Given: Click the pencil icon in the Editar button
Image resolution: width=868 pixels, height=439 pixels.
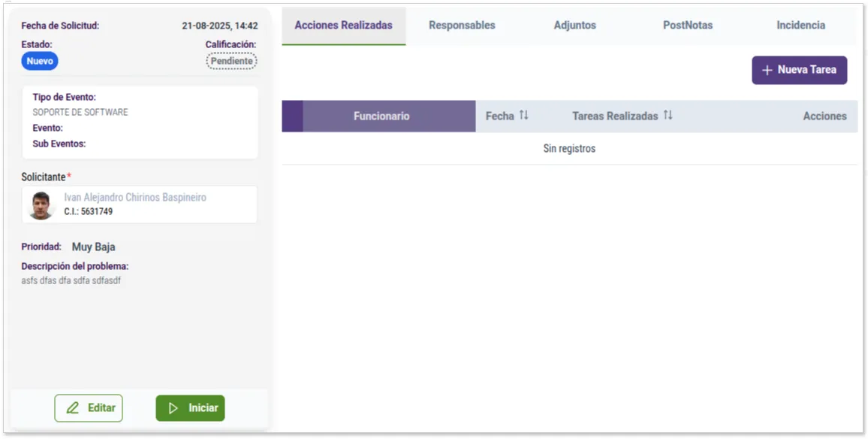Looking at the screenshot, I should tap(74, 407).
